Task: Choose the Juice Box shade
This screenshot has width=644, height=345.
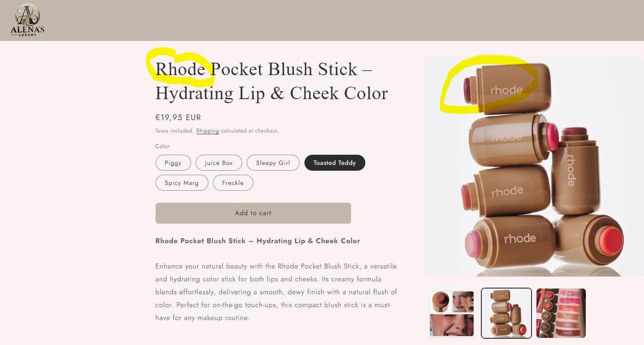Action: coord(219,163)
